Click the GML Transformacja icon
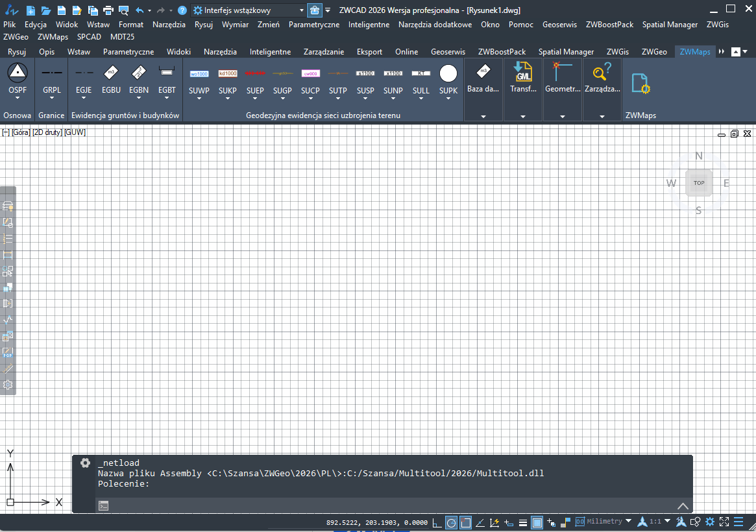Viewport: 756px width, 532px height. (x=522, y=71)
